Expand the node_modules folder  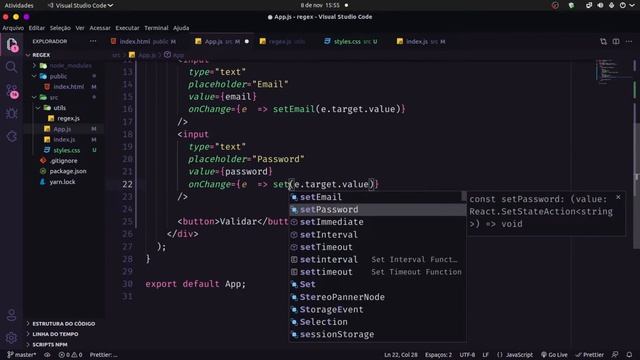click(x=35, y=65)
